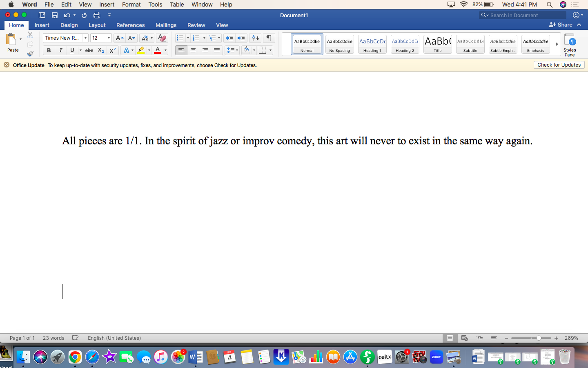Image resolution: width=588 pixels, height=368 pixels.
Task: Select the Cut scissors icon
Action: [x=30, y=35]
